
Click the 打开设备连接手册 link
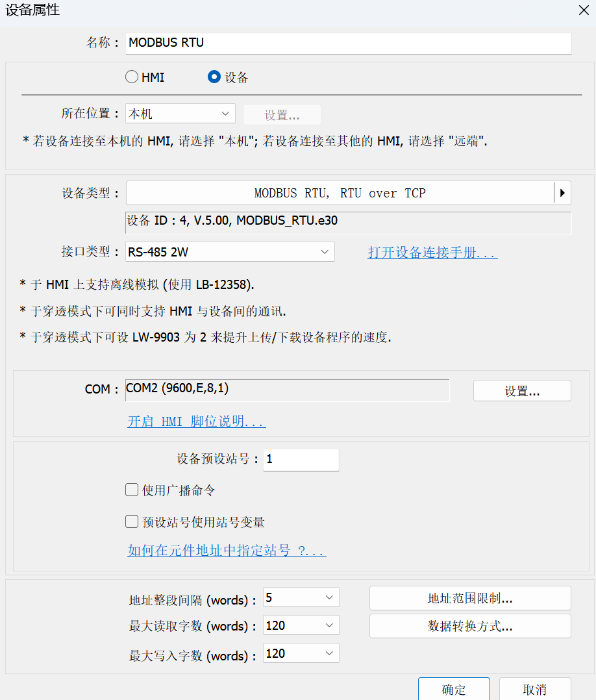432,253
